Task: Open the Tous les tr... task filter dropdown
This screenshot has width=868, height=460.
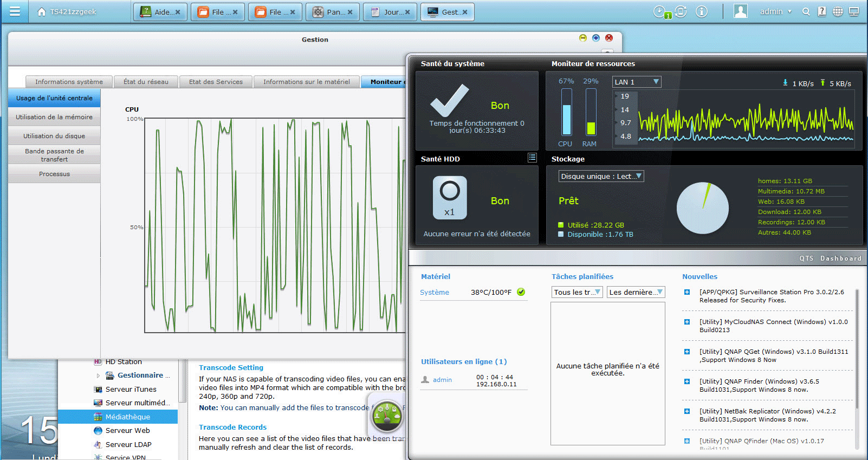Action: (577, 292)
